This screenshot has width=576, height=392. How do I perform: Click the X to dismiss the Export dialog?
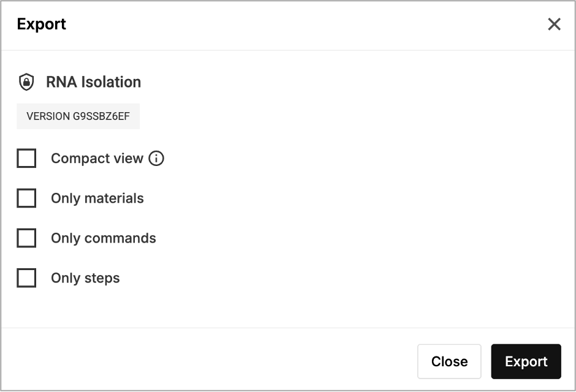pyautogui.click(x=555, y=24)
